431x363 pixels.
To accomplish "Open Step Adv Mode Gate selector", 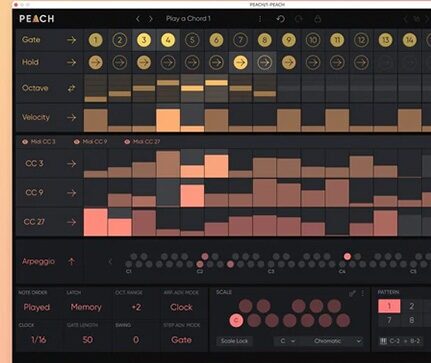I will coord(181,340).
